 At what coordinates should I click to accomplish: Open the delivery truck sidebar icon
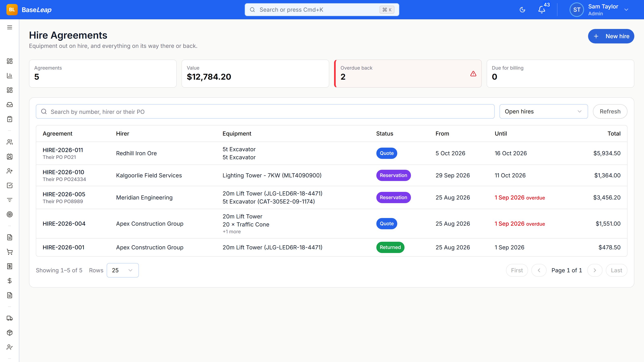[9, 318]
